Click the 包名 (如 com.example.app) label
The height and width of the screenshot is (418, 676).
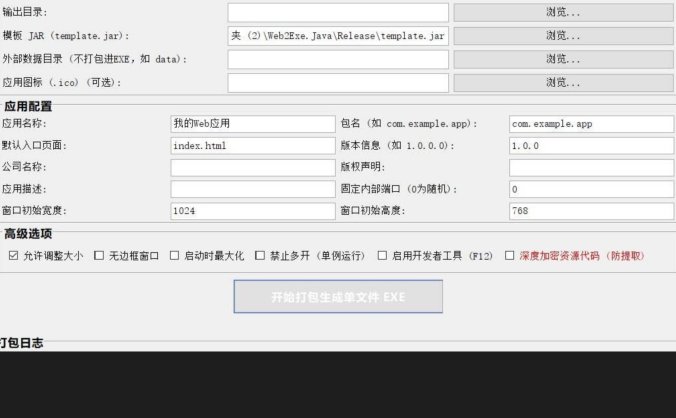[x=409, y=123]
